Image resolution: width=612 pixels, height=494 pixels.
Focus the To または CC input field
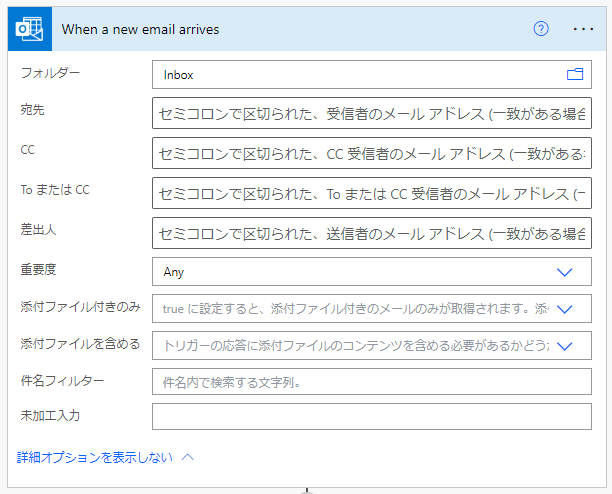point(370,192)
